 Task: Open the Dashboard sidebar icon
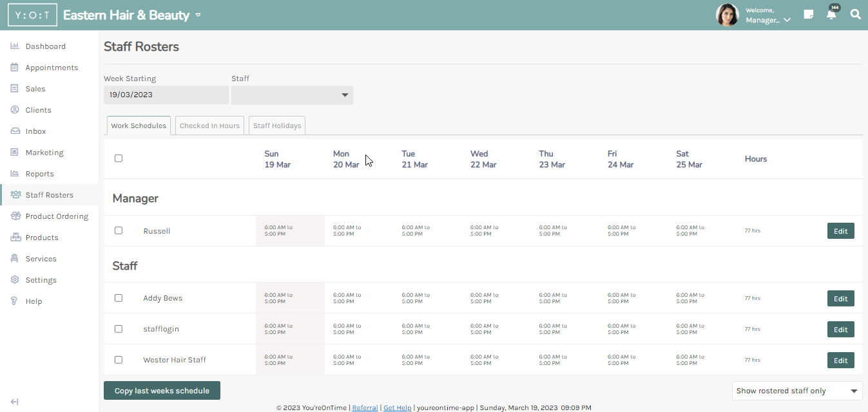click(15, 46)
